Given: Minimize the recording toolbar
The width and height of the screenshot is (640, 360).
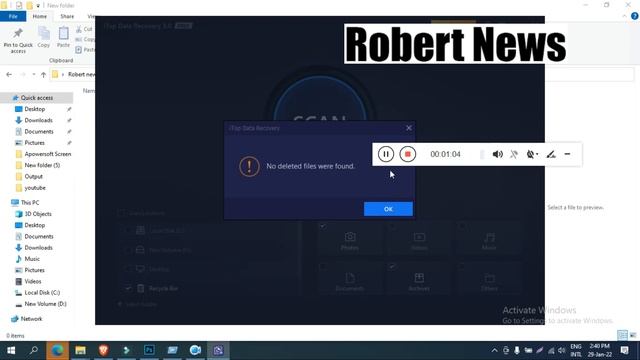Looking at the screenshot, I should [x=567, y=154].
